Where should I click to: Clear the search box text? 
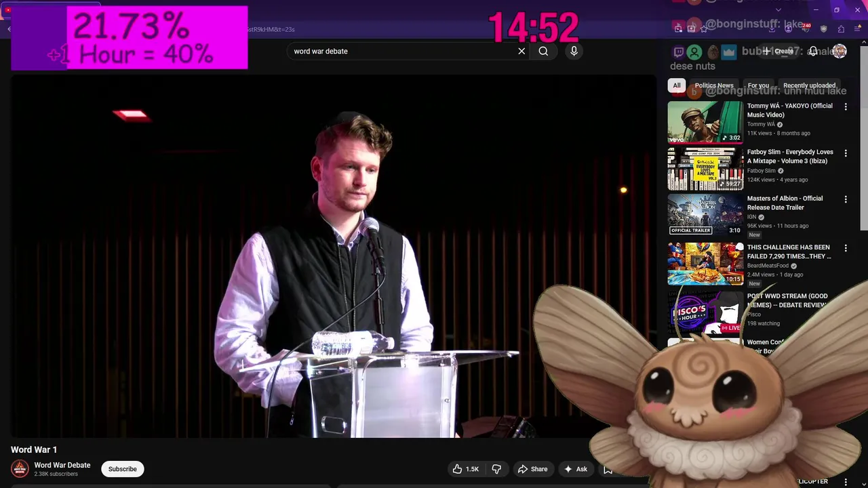click(521, 51)
